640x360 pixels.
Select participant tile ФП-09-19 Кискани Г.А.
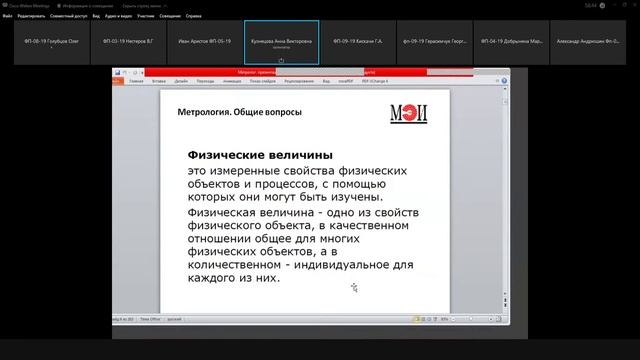click(358, 42)
